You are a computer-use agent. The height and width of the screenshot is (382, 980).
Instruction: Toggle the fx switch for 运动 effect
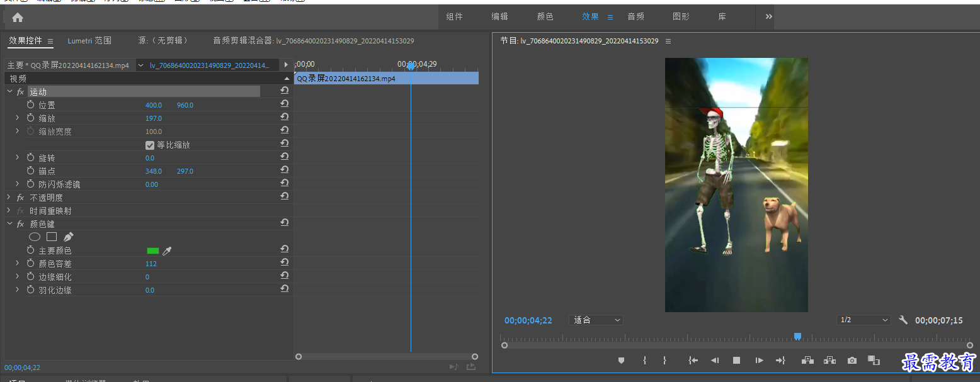point(20,92)
